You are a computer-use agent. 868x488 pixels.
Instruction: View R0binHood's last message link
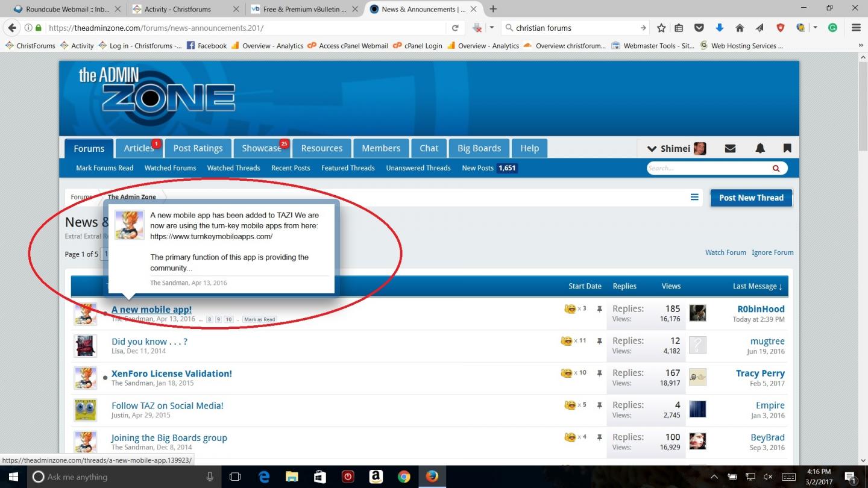pyautogui.click(x=761, y=309)
